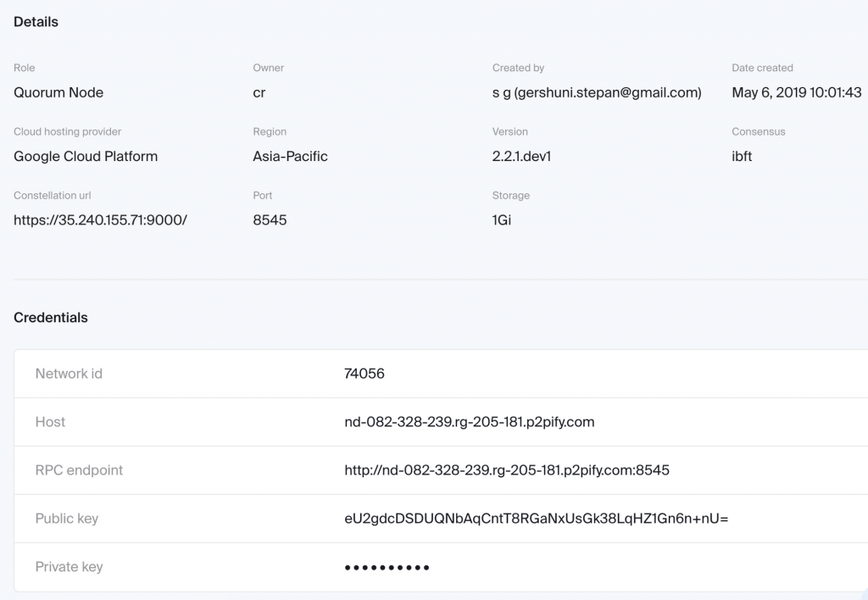This screenshot has width=868, height=600.
Task: Click the Network id value 74056
Action: tap(364, 374)
